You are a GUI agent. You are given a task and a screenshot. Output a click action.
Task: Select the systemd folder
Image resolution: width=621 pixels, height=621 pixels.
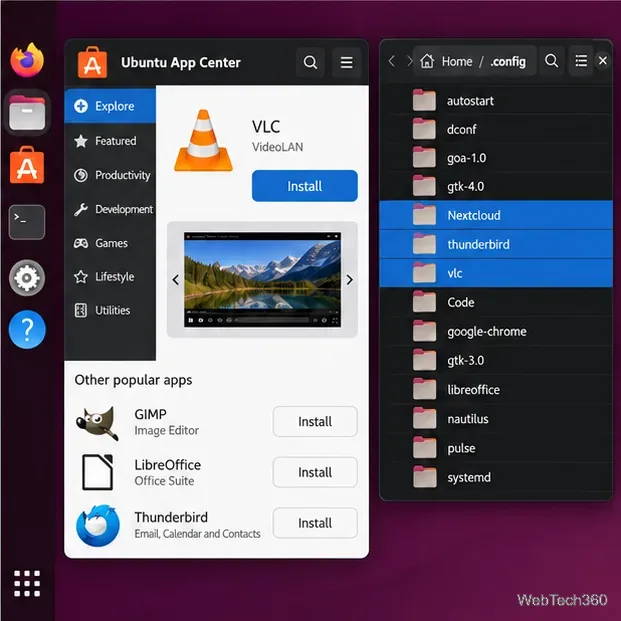pyautogui.click(x=496, y=477)
